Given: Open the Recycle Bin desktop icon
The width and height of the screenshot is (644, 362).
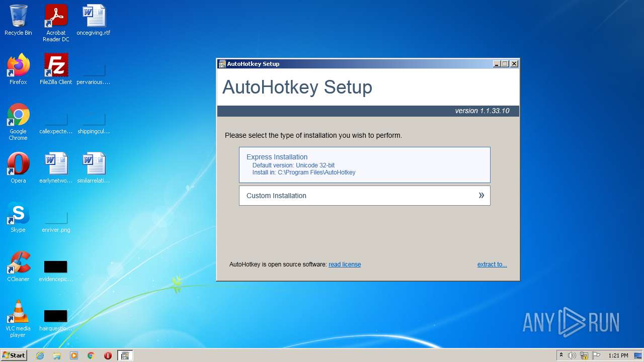Looking at the screenshot, I should tap(18, 20).
